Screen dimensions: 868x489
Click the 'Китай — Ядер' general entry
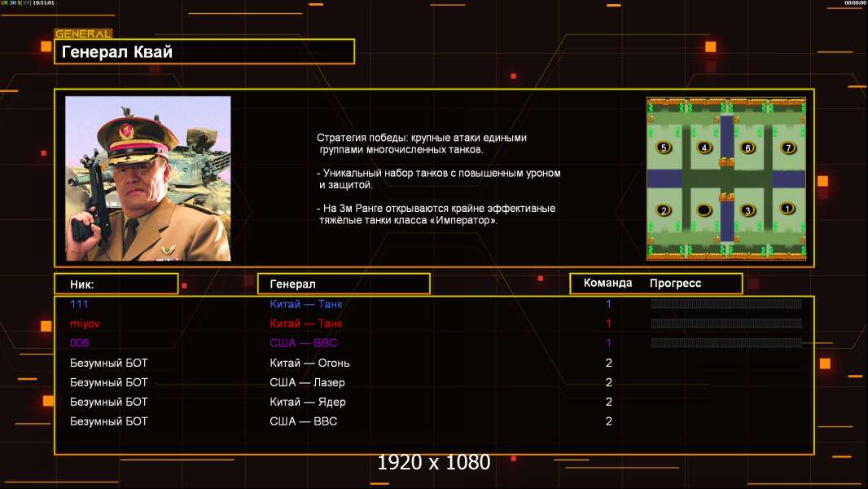(x=307, y=402)
